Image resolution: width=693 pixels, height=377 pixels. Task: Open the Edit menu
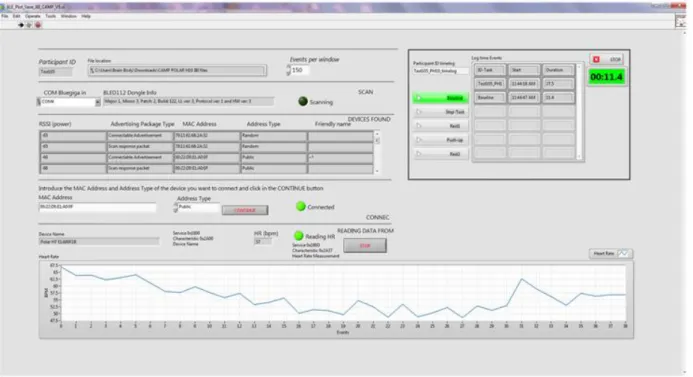[16, 16]
